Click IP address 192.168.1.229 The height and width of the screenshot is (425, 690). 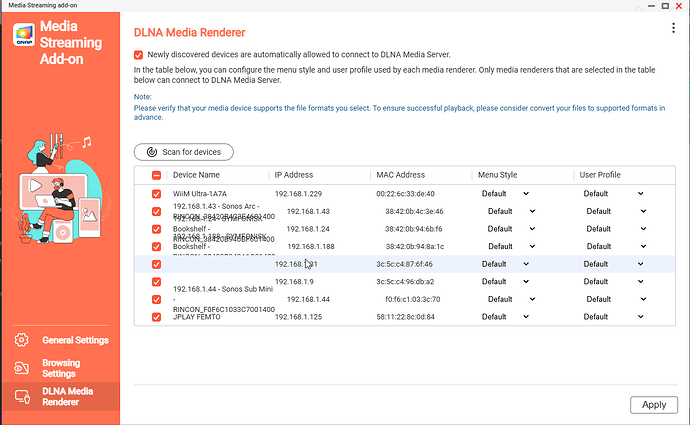pos(298,194)
